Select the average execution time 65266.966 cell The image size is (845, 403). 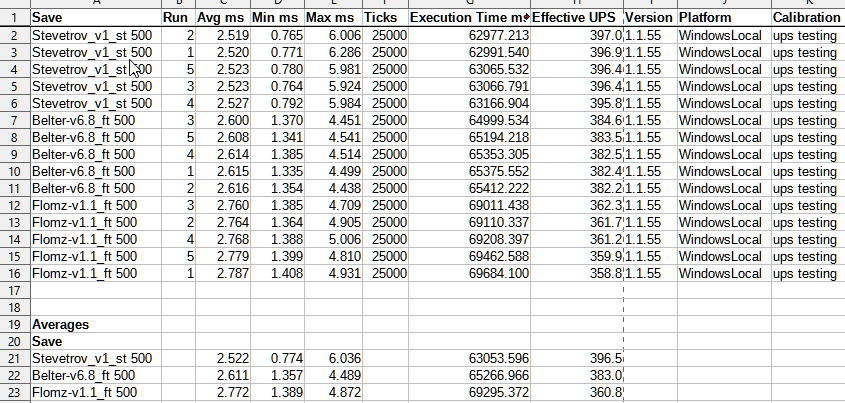[468, 375]
